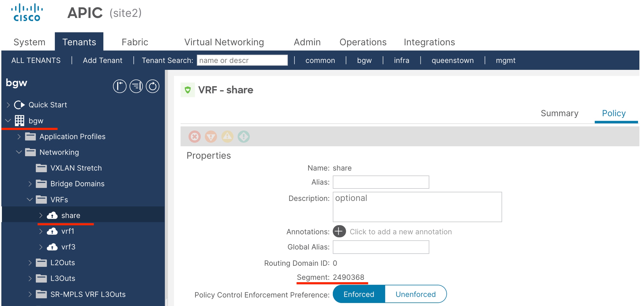Open the mgmt tenant link

pos(505,60)
